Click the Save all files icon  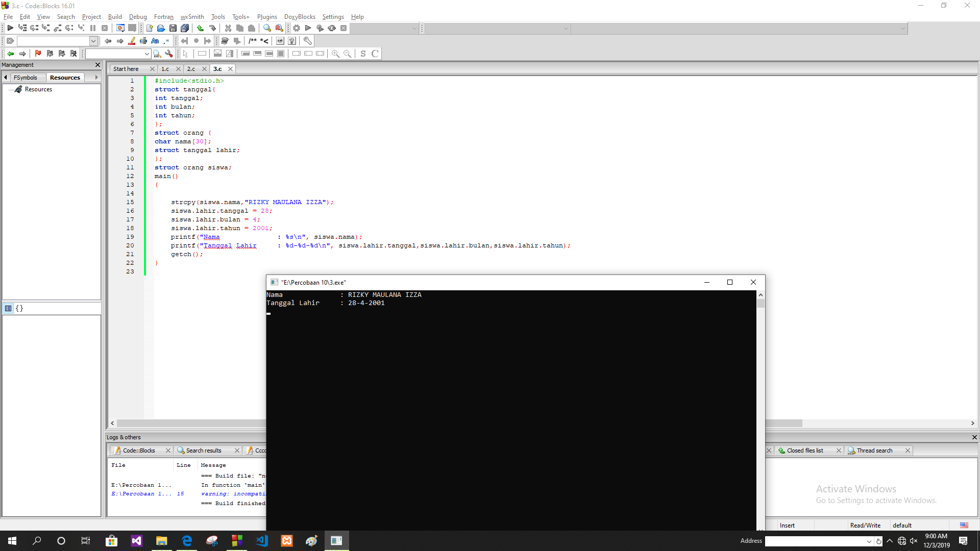click(x=185, y=28)
